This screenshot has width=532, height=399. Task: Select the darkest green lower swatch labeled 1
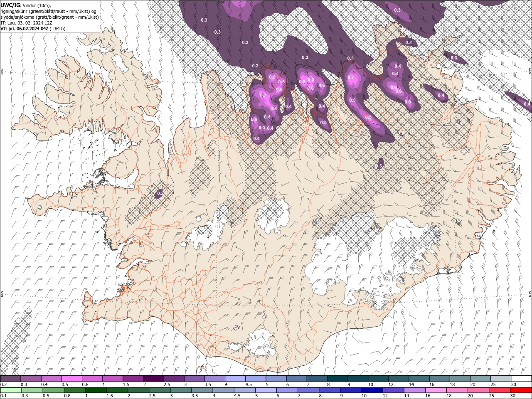click(96, 390)
